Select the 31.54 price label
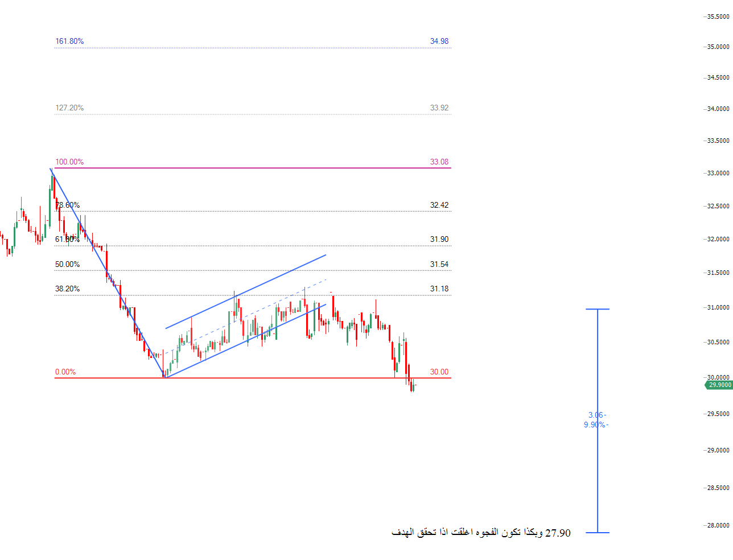 (439, 265)
